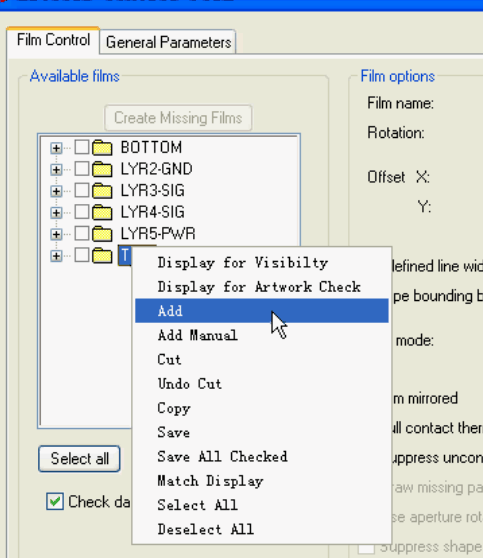This screenshot has height=558, width=483.
Task: Select the LYR5-PWR film name
Action: pyautogui.click(x=158, y=234)
